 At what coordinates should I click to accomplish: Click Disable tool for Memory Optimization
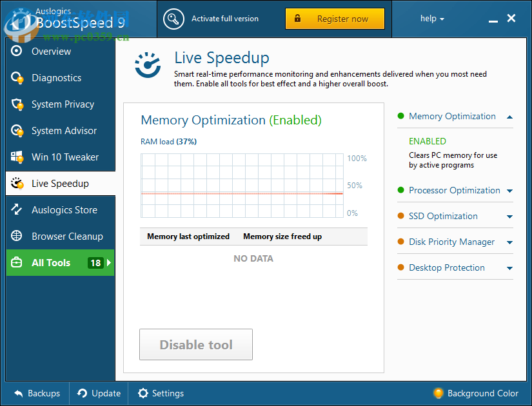click(195, 344)
